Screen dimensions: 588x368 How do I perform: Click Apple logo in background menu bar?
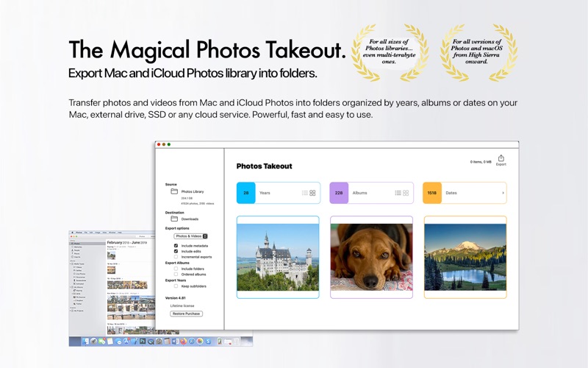pyautogui.click(x=72, y=233)
